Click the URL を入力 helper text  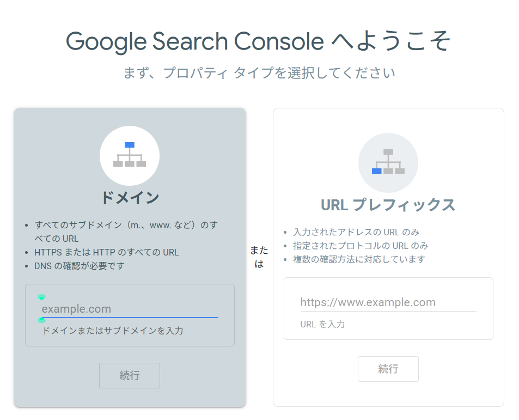(x=322, y=324)
